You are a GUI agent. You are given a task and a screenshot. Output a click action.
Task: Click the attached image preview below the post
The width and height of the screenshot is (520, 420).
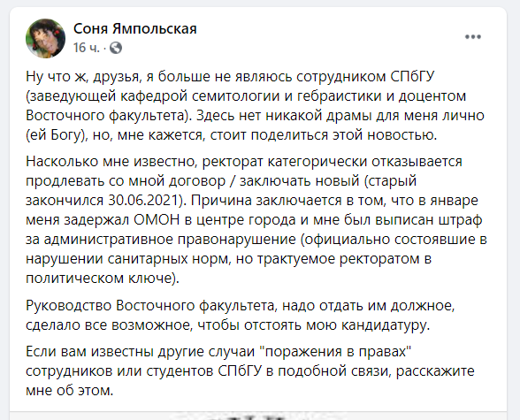click(258, 416)
